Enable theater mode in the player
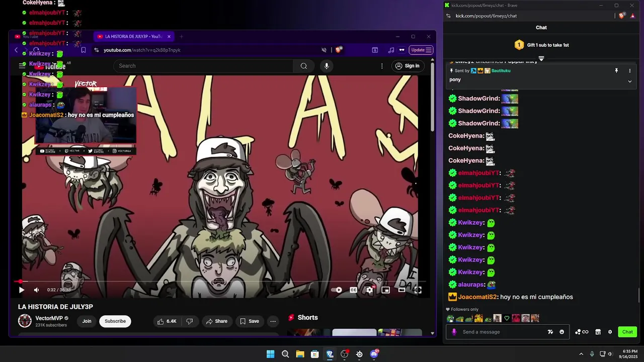The height and width of the screenshot is (362, 644). (x=401, y=290)
